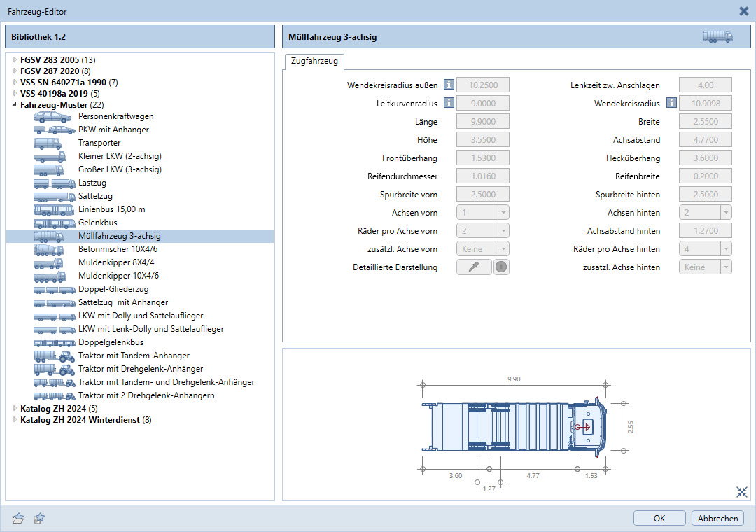Open the Räder pro Achse hinten dropdown
The height and width of the screenshot is (532, 756).
[x=725, y=249]
